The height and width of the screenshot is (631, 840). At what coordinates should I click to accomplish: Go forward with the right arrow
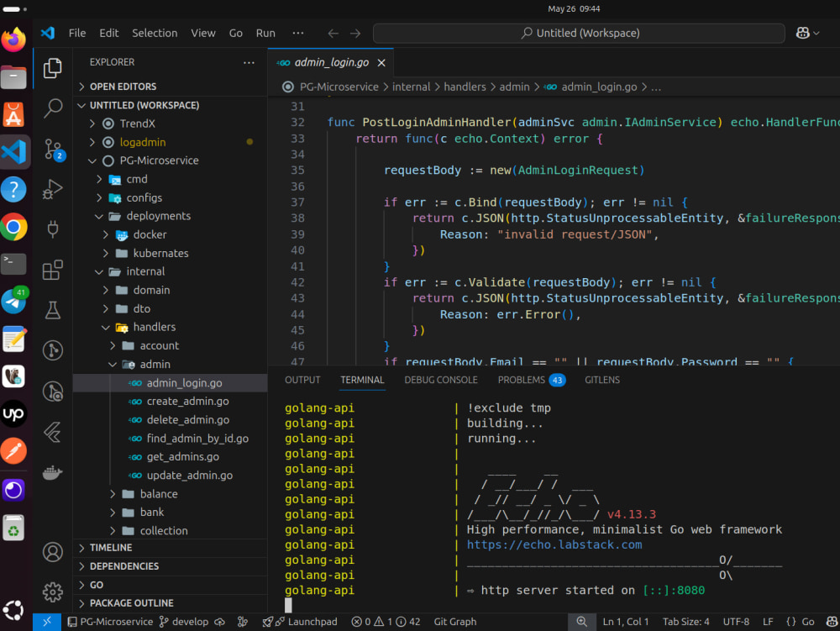click(355, 34)
